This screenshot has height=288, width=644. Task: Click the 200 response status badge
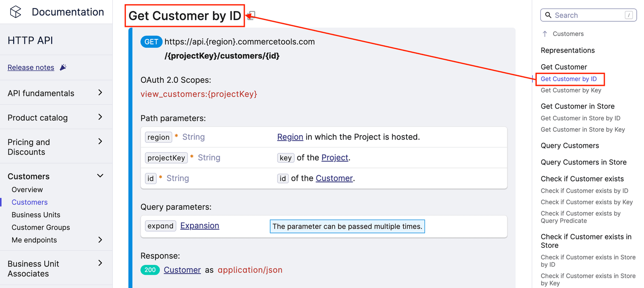(x=150, y=270)
